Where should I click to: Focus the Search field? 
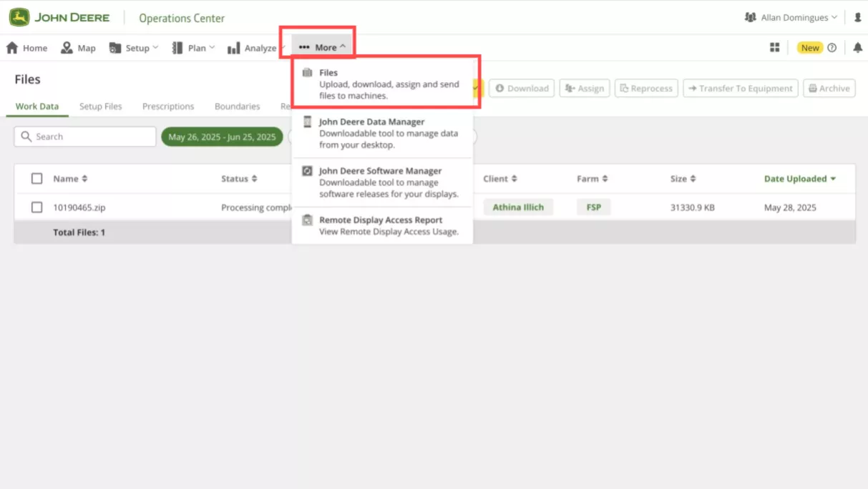(x=85, y=137)
